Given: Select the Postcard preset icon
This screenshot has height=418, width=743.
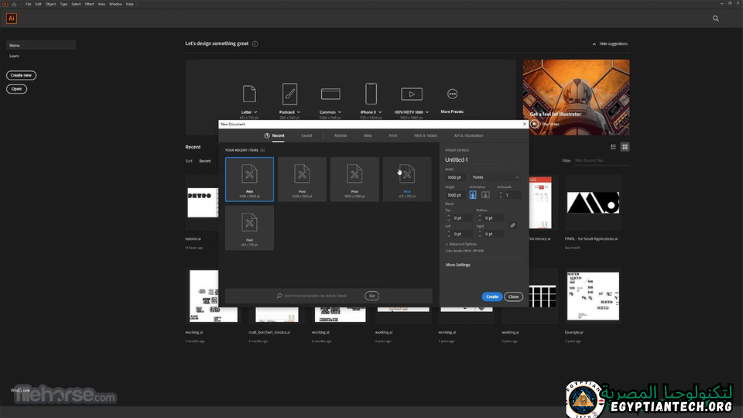Looking at the screenshot, I should (x=290, y=94).
